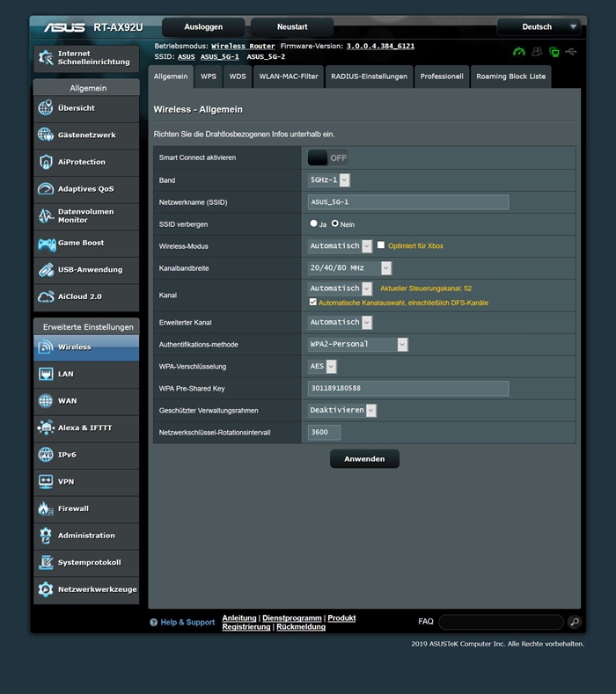Open Authentifikations-methode dropdown
Screen dimensions: 616x694
[x=358, y=344]
